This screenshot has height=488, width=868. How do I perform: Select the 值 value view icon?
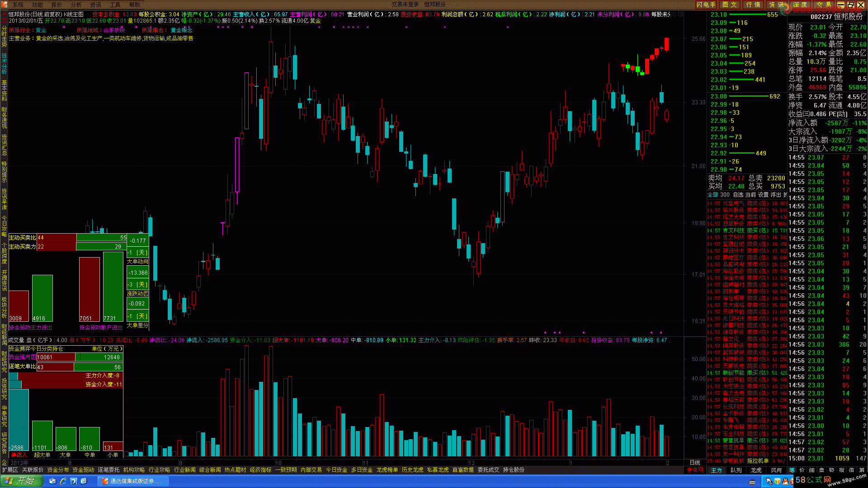(851, 470)
